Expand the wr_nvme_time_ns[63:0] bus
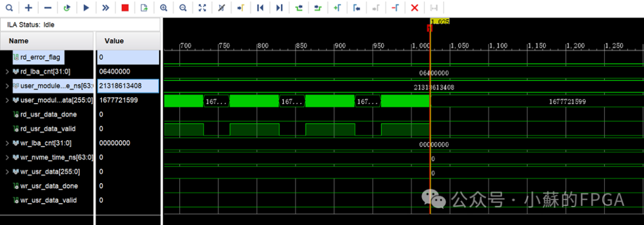The height and width of the screenshot is (225, 644). pyautogui.click(x=7, y=157)
